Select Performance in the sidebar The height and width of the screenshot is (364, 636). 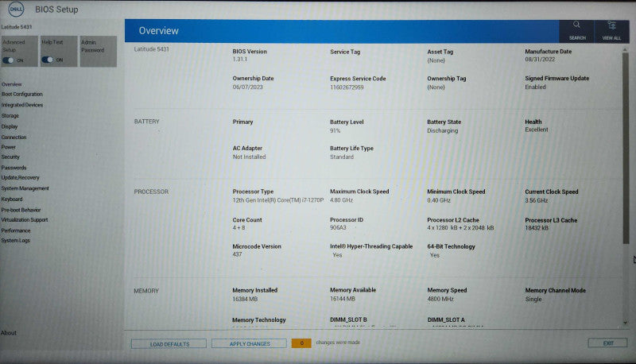tap(15, 230)
